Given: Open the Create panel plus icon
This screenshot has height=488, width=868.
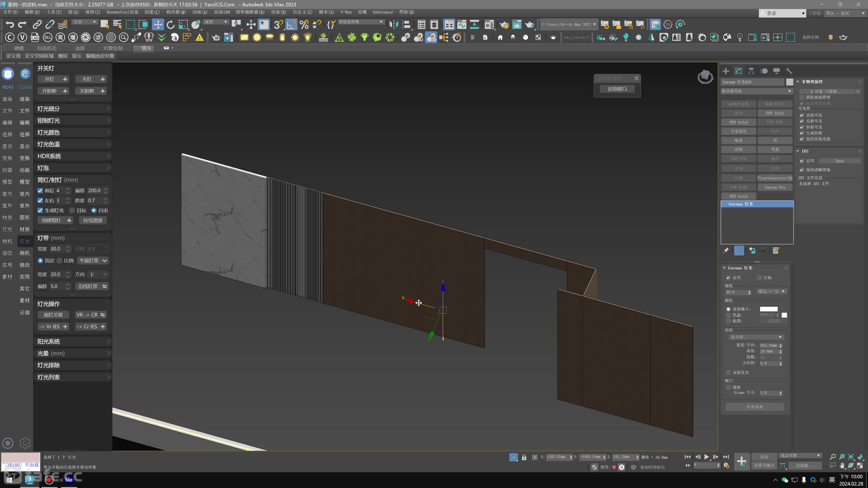Looking at the screenshot, I should click(726, 71).
